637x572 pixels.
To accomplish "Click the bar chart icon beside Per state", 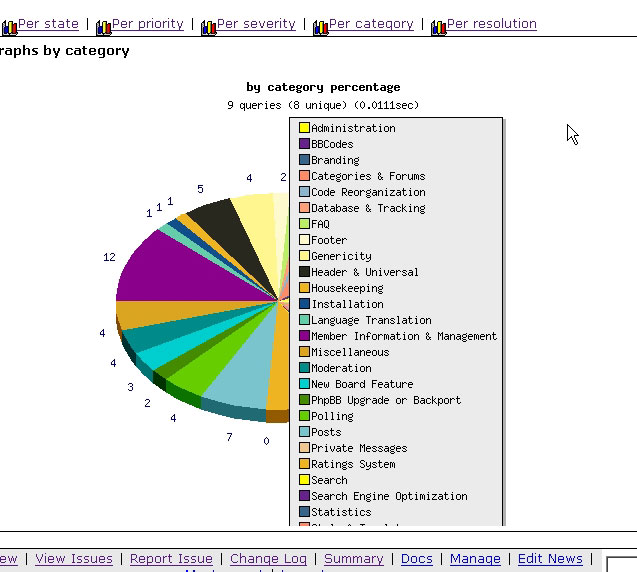I will (9, 27).
